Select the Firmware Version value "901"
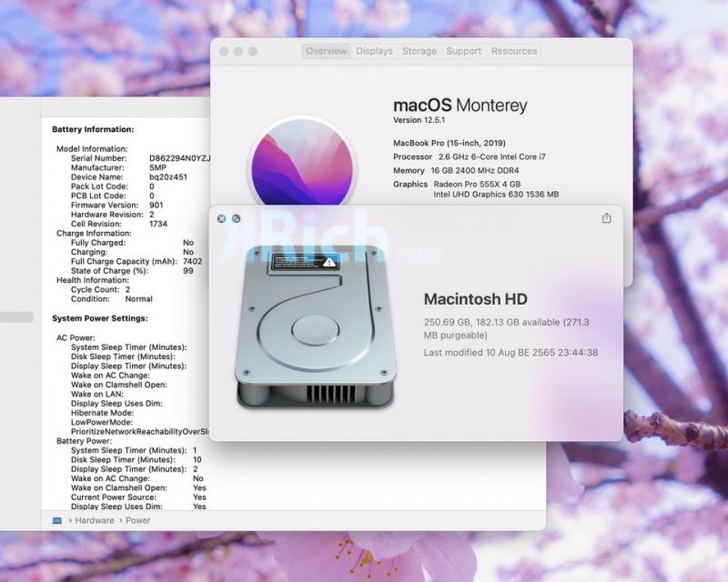Viewport: 728px width, 582px height. tap(156, 206)
